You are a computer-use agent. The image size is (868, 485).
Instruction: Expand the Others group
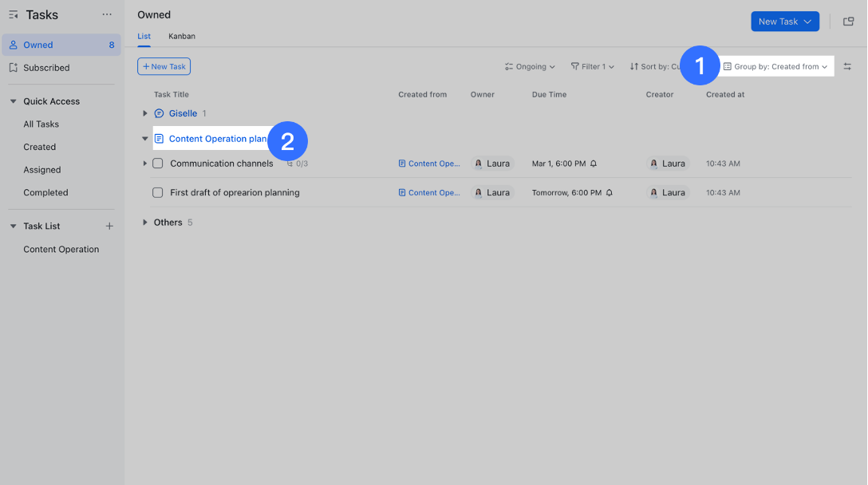coord(144,223)
